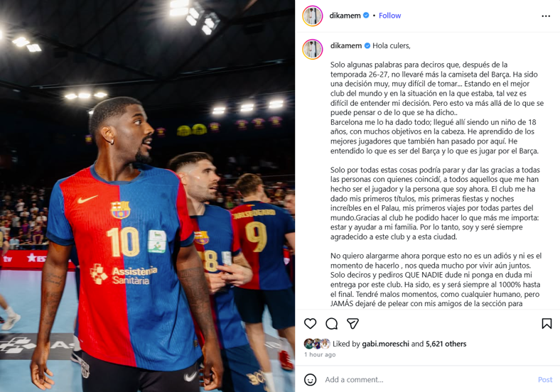560x392 pixels.
Task: Click dikamem header profile picture
Action: (313, 16)
